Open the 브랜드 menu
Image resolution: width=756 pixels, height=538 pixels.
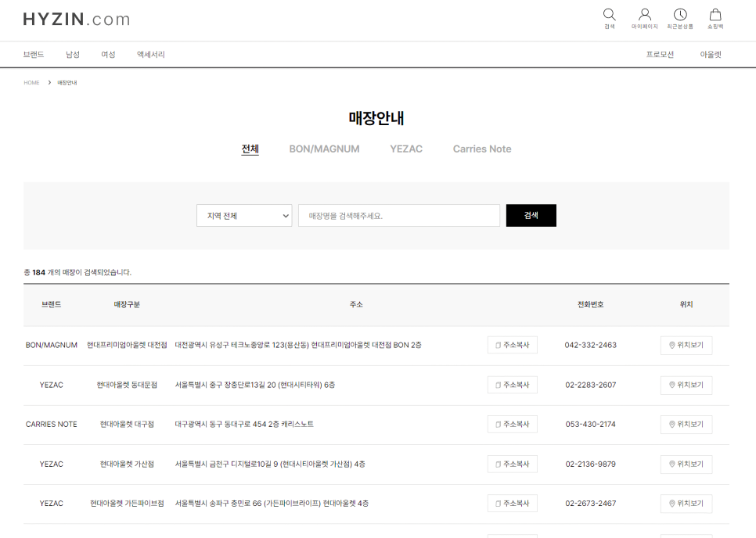coord(34,55)
